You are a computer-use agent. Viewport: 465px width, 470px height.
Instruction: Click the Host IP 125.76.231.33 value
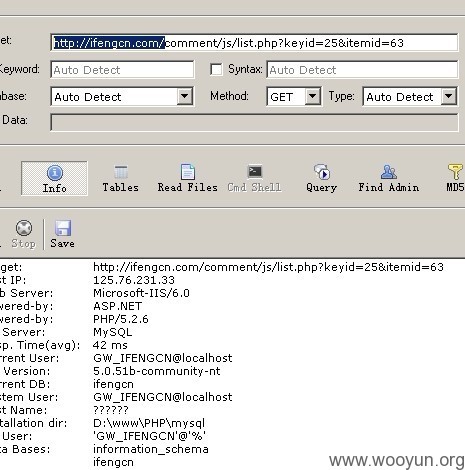click(x=134, y=280)
